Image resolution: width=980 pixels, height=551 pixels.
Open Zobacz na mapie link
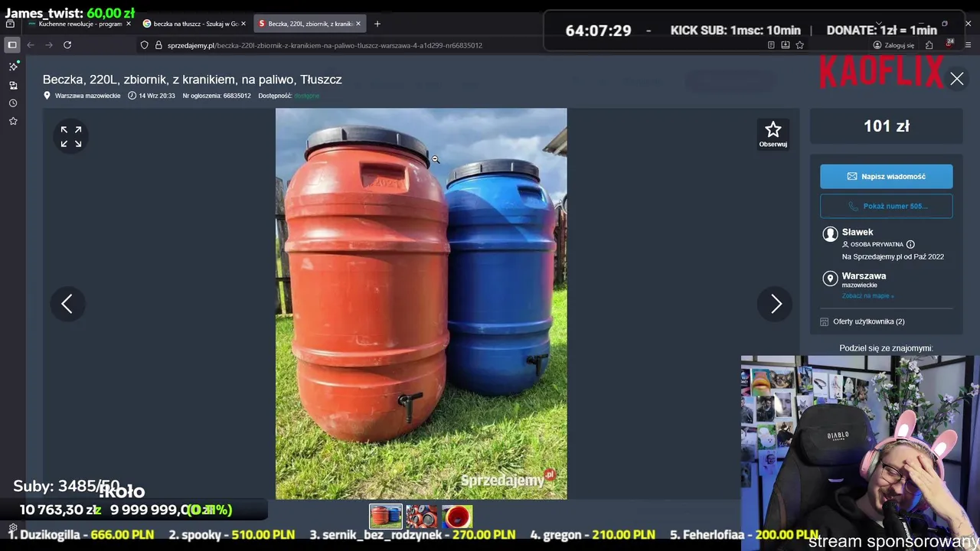tap(867, 296)
